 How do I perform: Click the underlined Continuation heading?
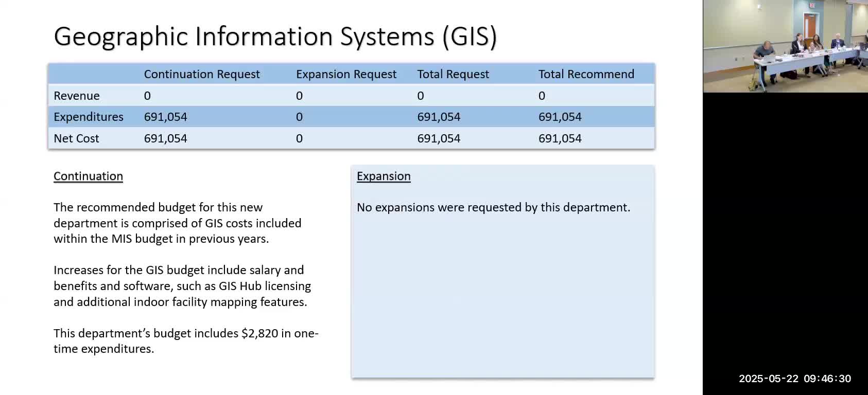88,176
